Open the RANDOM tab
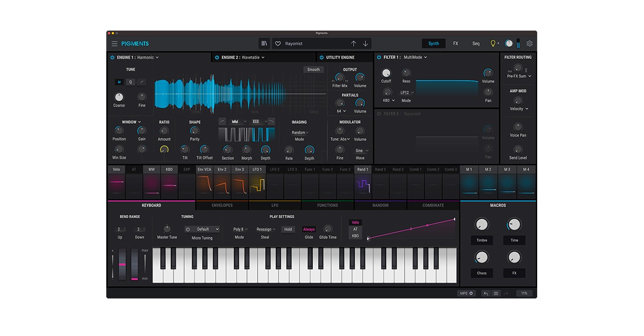 (380, 205)
